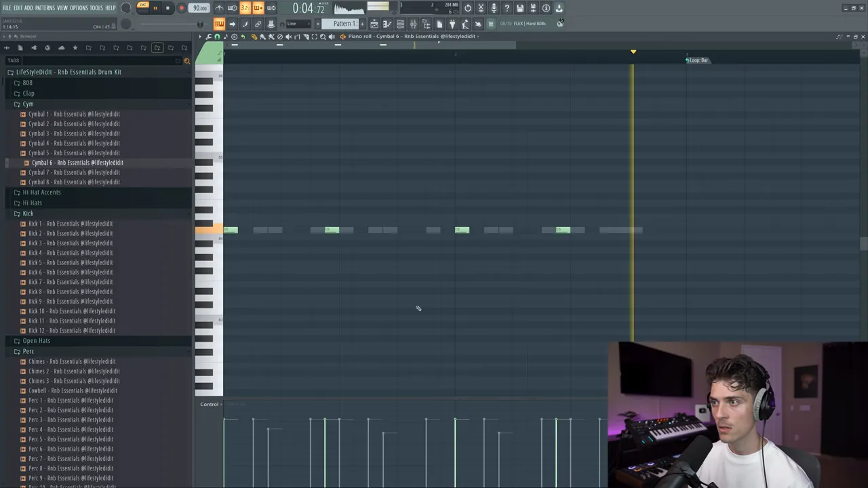Click the Loop: Bar timeline marker

(x=697, y=60)
